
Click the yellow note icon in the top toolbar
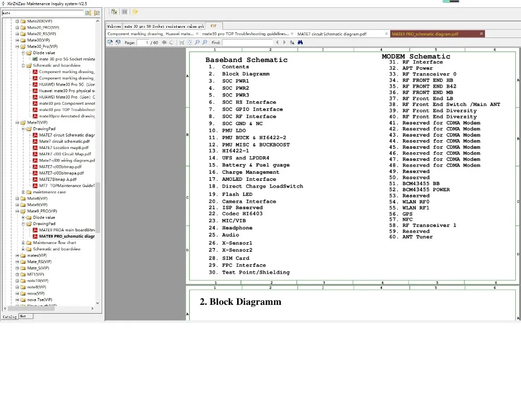click(135, 12)
